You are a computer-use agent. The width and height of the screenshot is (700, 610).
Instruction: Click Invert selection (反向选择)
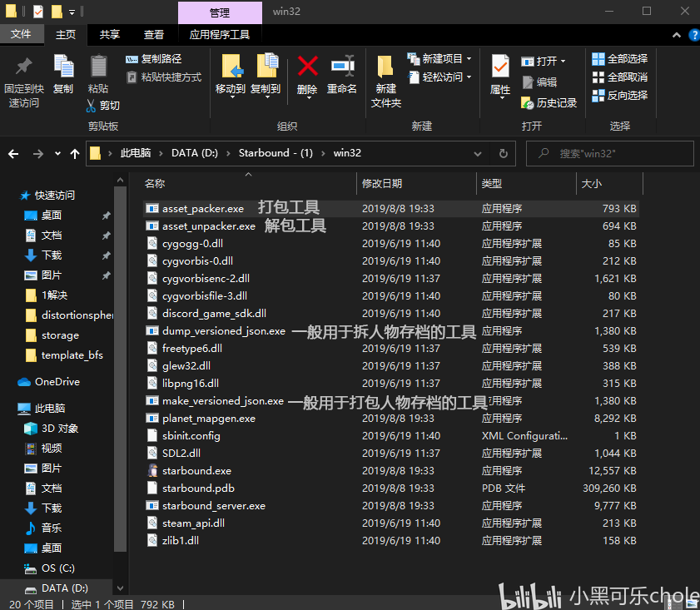coord(619,96)
